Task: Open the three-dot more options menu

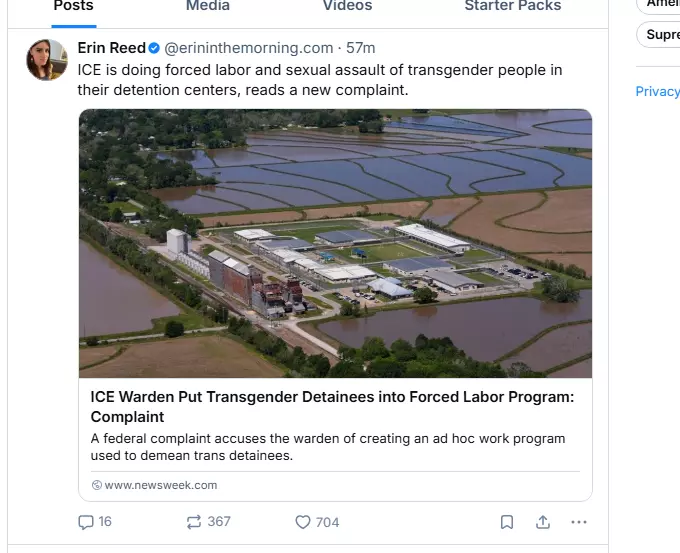Action: [579, 522]
